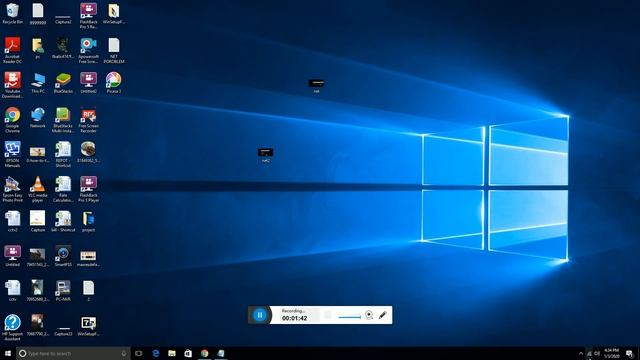This screenshot has height=360, width=640.
Task: Select the file named 2
Action: tap(88, 291)
